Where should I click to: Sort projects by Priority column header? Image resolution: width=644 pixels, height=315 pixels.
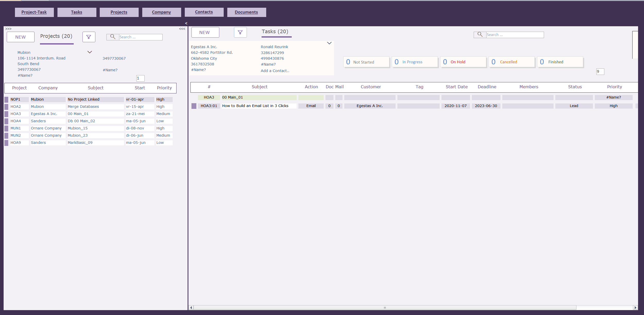pyautogui.click(x=164, y=88)
